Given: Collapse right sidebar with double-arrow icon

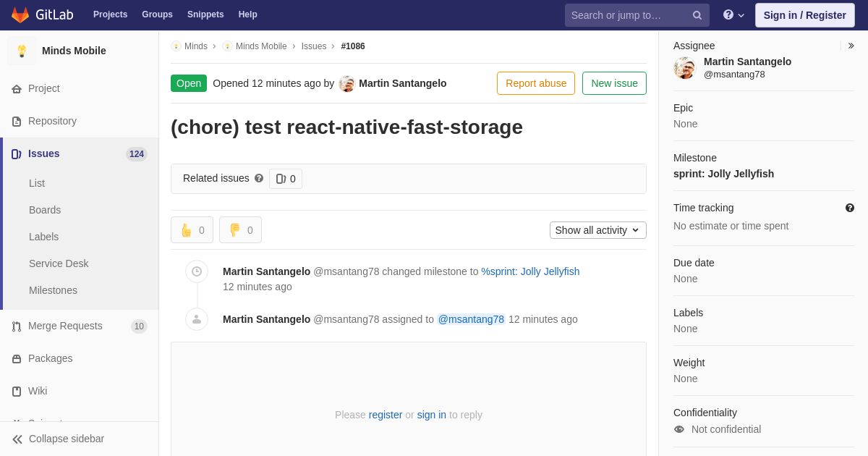Looking at the screenshot, I should [x=851, y=46].
